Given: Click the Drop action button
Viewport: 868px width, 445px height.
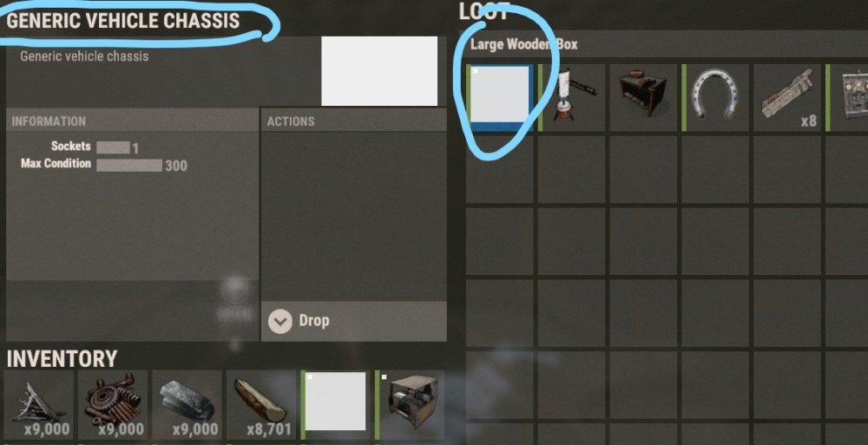Looking at the screenshot, I should 354,321.
